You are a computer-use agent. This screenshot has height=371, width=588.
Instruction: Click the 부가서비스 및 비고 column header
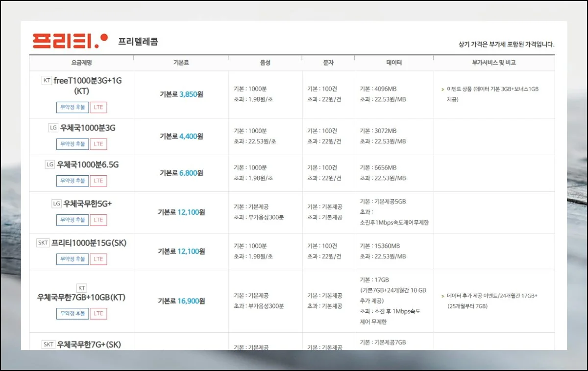pos(493,63)
